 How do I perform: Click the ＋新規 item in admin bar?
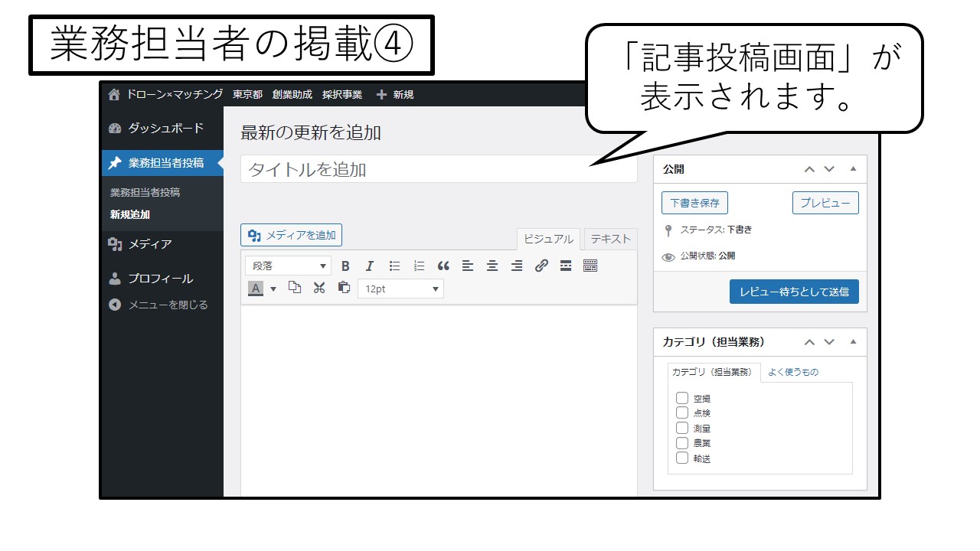(x=395, y=95)
